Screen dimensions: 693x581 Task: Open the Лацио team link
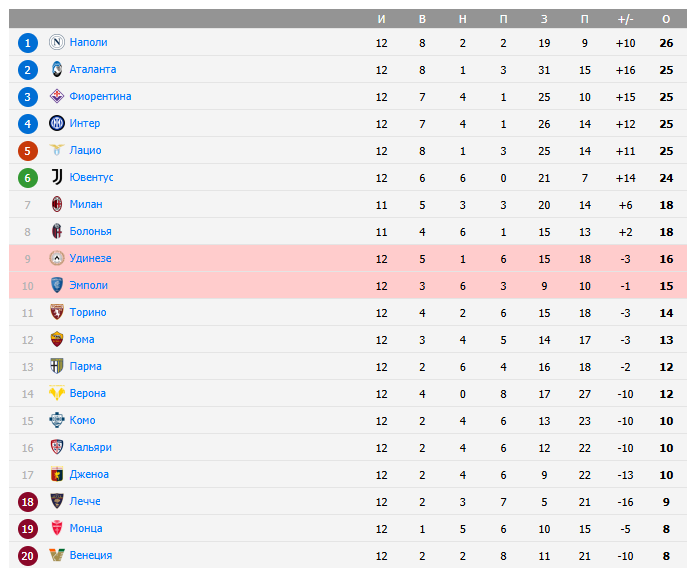coord(85,150)
